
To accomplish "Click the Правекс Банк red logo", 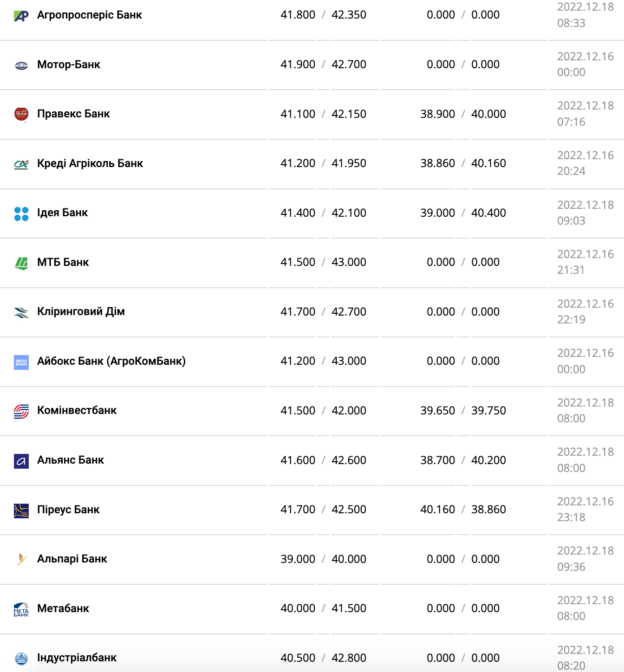I will [x=21, y=114].
